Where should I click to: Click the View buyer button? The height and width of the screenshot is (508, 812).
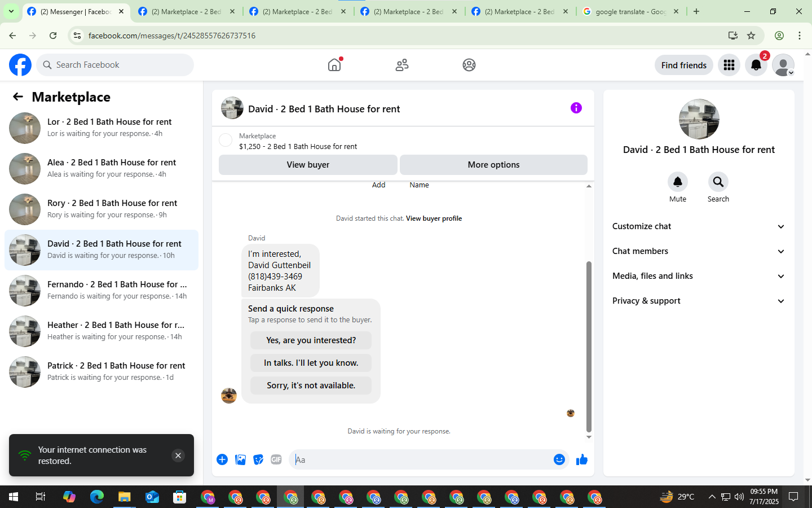(308, 165)
